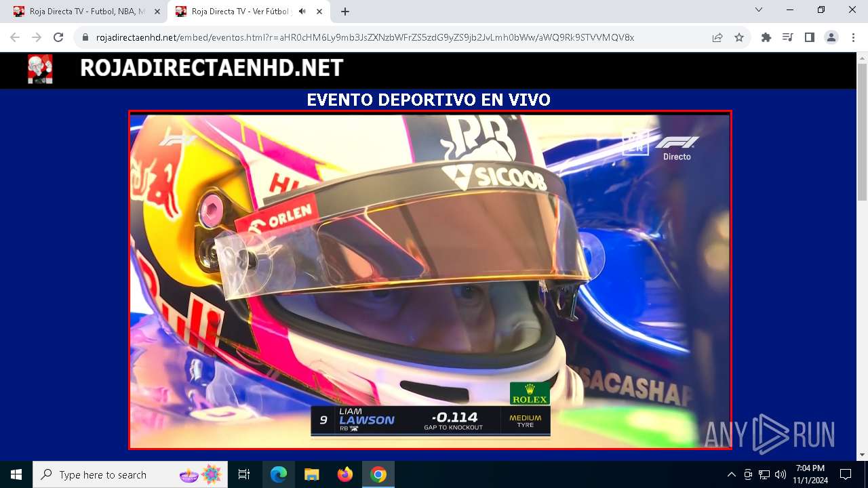Click the vertical page scrollbar thumb

click(862, 132)
